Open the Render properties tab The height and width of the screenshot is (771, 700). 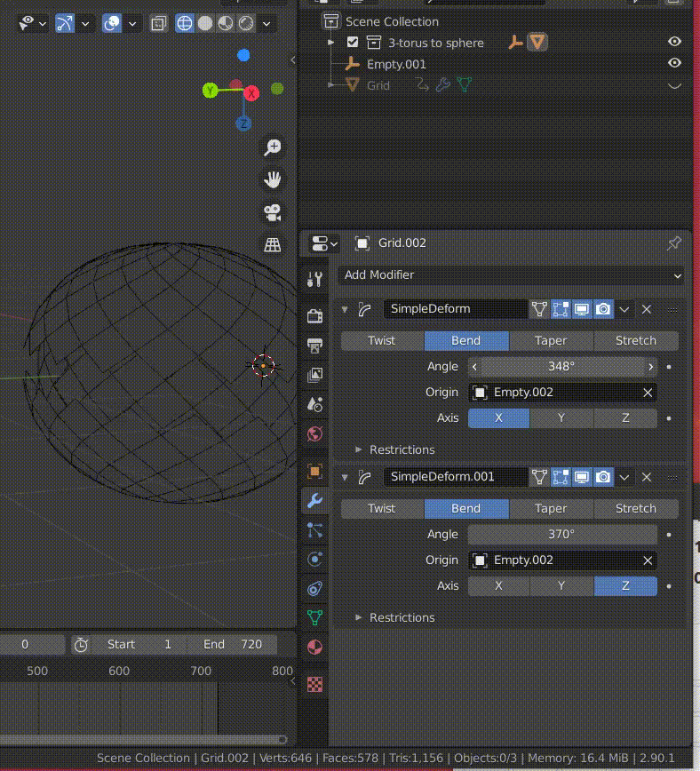pyautogui.click(x=314, y=315)
